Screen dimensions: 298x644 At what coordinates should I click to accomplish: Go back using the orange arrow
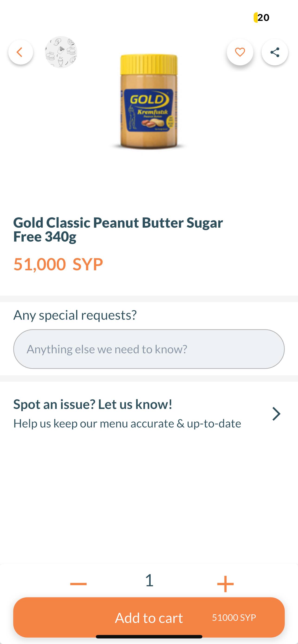[20, 52]
